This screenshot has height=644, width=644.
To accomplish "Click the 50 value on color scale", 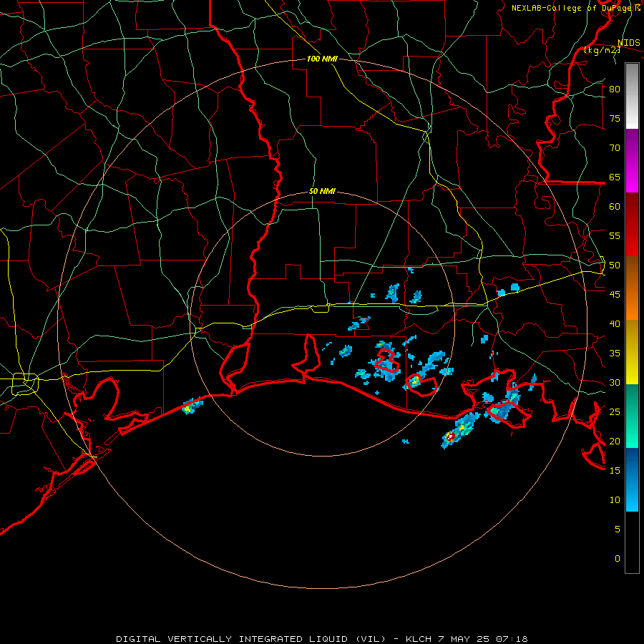I will pos(615,265).
